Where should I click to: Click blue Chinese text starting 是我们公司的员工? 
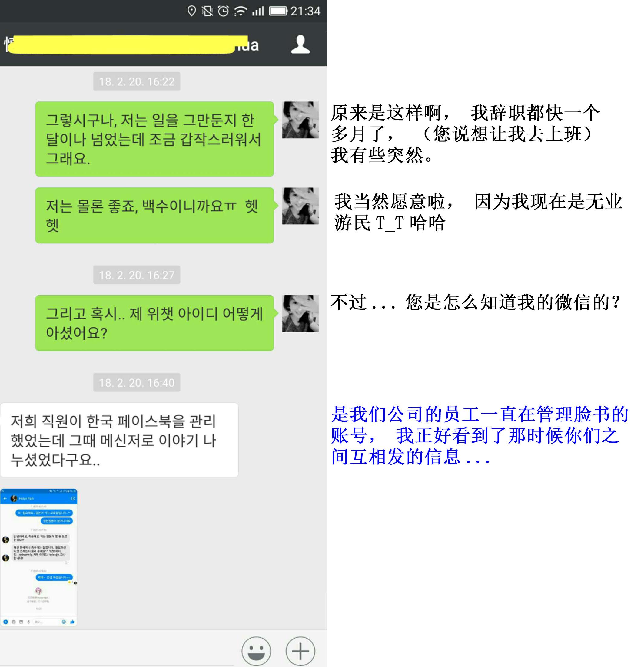pos(480,435)
